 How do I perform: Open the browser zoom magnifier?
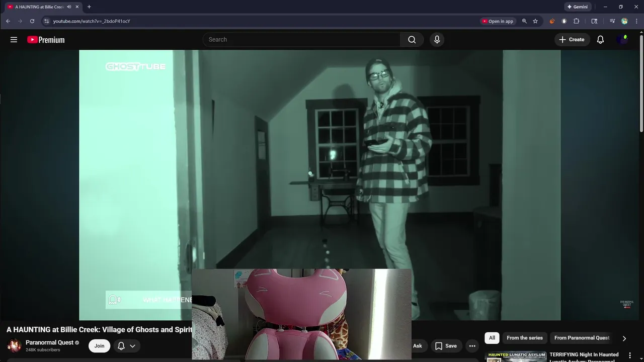coord(524,21)
